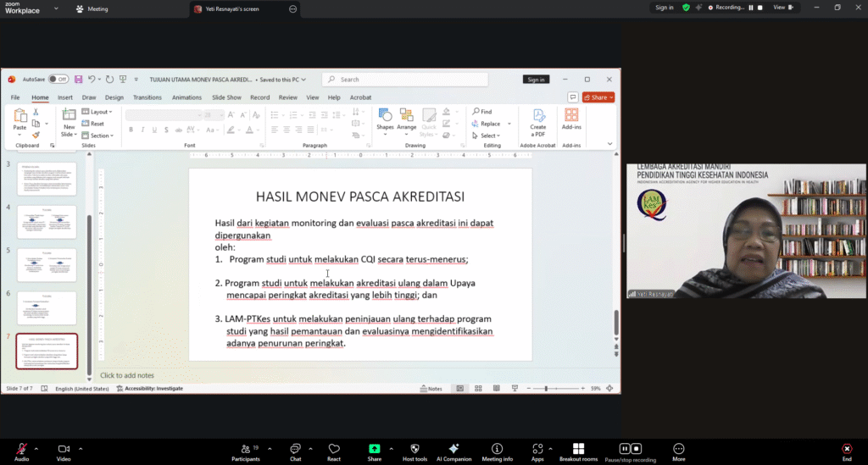Switch to the Transitions ribbon tab

coord(147,97)
